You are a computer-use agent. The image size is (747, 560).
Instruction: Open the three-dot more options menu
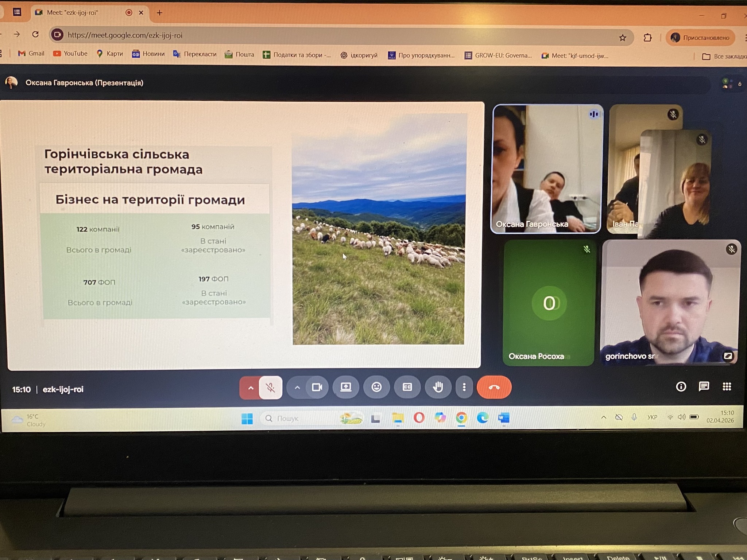pos(464,387)
